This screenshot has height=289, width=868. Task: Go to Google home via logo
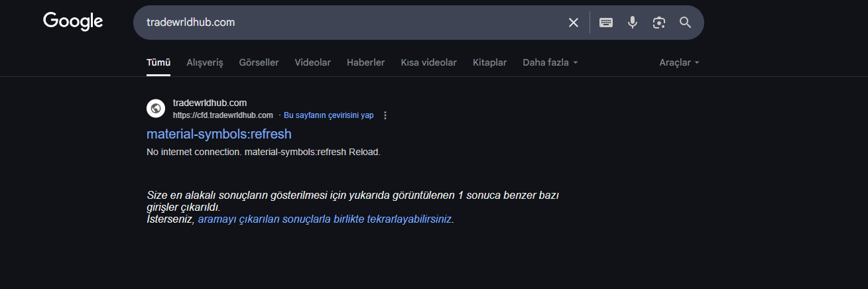(x=73, y=22)
